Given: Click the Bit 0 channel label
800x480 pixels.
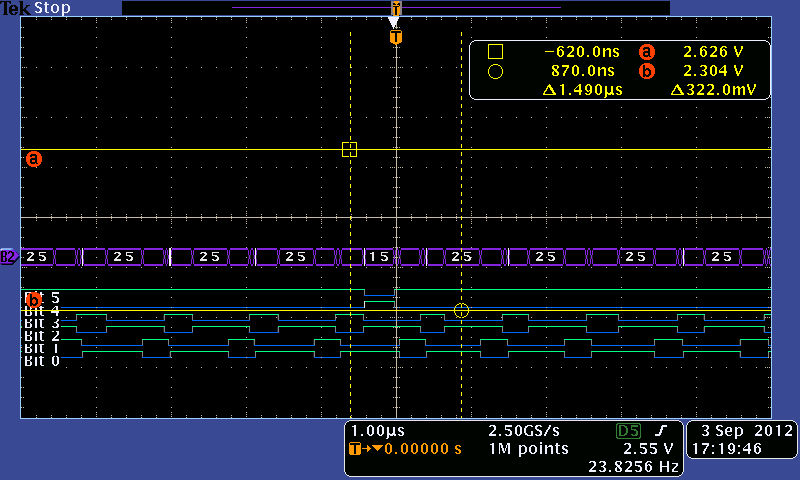Looking at the screenshot, I should click(42, 361).
